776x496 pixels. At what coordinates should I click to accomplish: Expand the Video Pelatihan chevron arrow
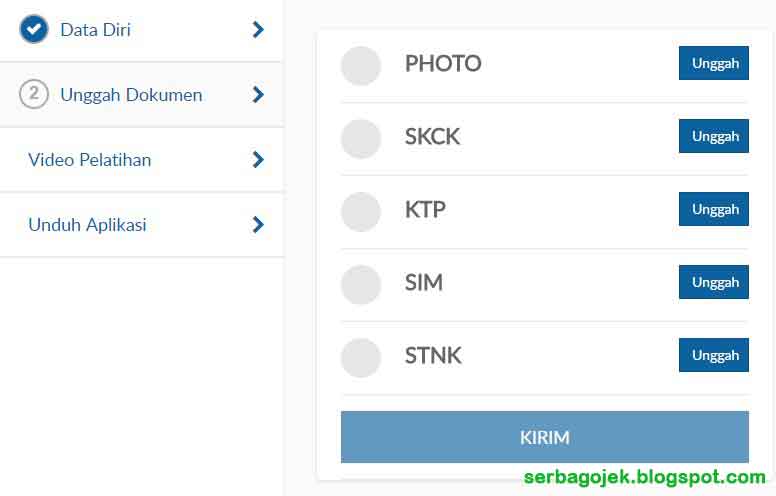point(258,160)
